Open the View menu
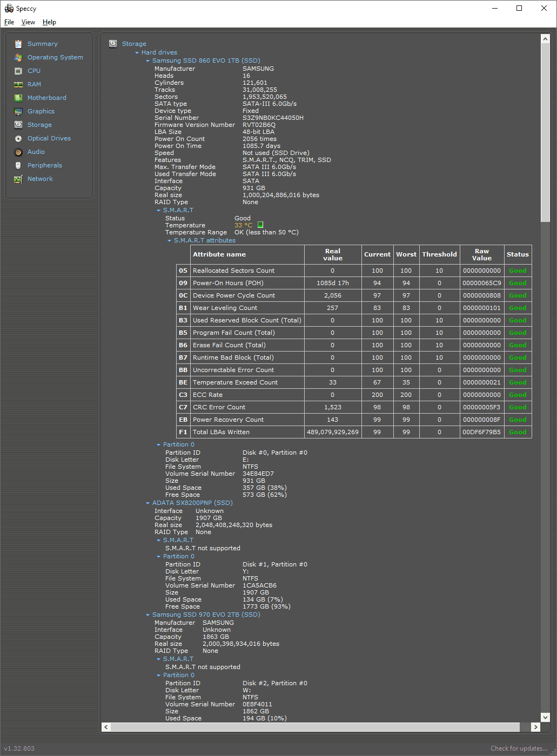557x756 pixels. pos(28,22)
